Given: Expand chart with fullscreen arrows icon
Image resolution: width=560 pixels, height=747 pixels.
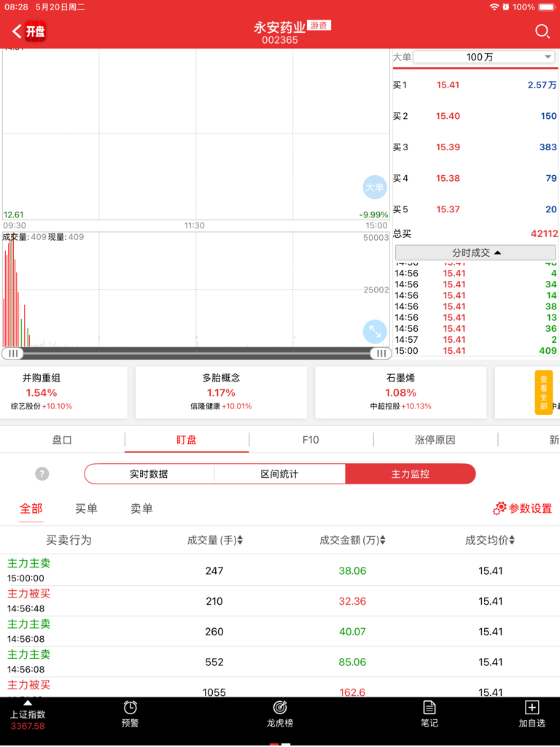Looking at the screenshot, I should 375,332.
